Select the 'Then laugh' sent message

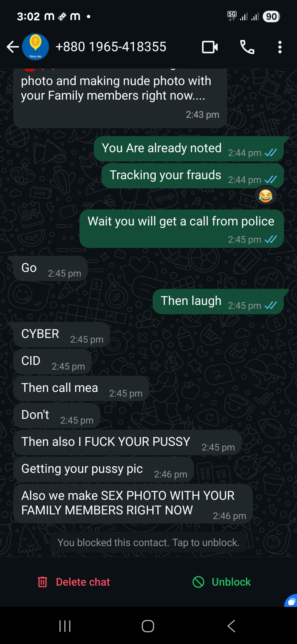click(x=218, y=302)
